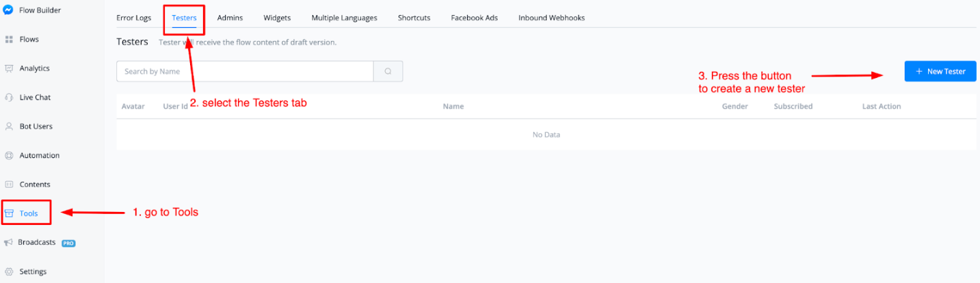Image resolution: width=980 pixels, height=283 pixels.
Task: Click the Live Chat headset icon
Action: click(10, 98)
